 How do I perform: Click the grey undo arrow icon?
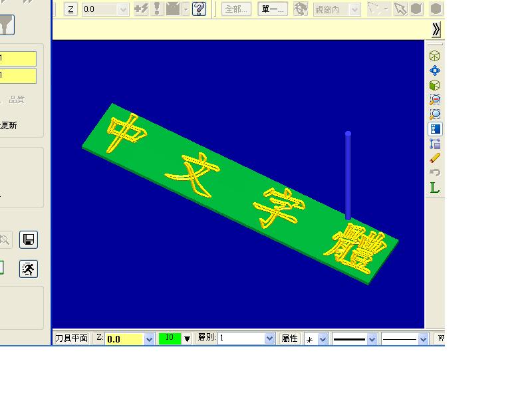point(435,173)
